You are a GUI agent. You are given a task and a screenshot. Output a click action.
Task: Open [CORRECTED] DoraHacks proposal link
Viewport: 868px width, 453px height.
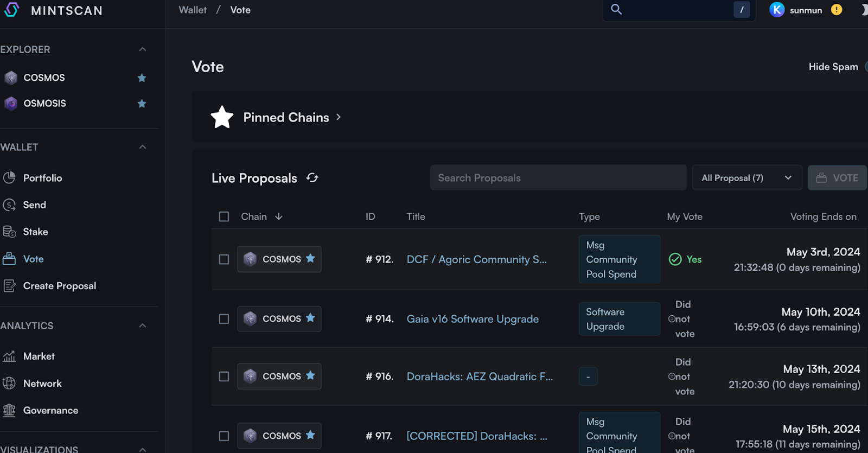point(477,436)
